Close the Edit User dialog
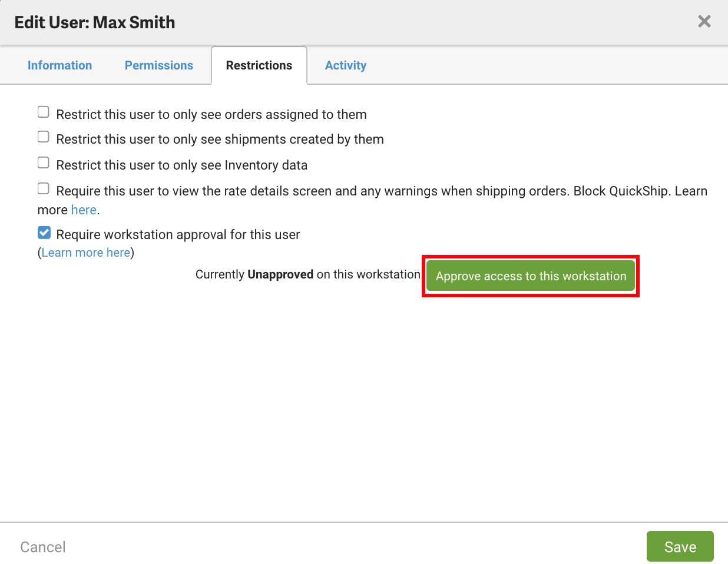The width and height of the screenshot is (728, 564). point(704,22)
